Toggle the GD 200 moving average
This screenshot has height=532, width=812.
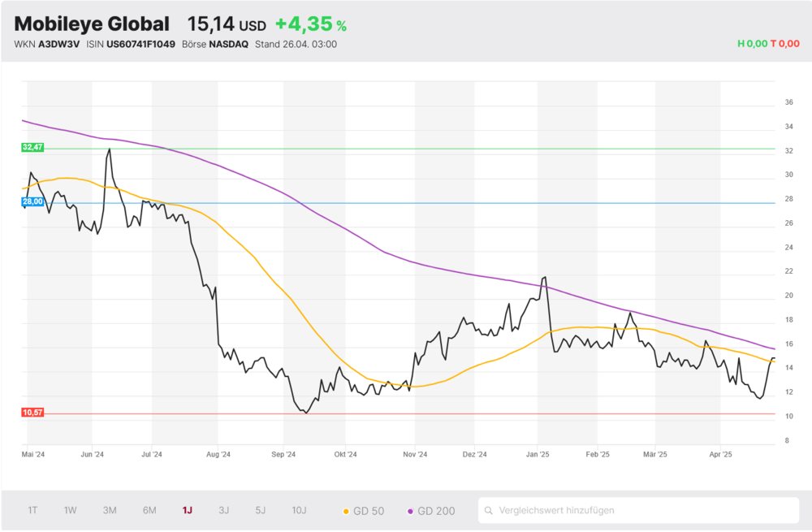click(431, 511)
